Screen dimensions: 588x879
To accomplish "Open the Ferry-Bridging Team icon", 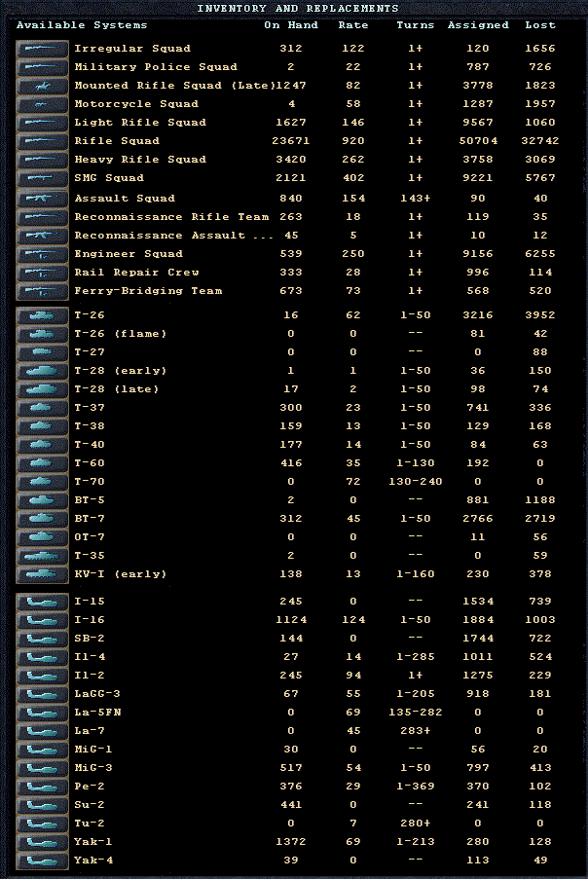I will point(42,291).
